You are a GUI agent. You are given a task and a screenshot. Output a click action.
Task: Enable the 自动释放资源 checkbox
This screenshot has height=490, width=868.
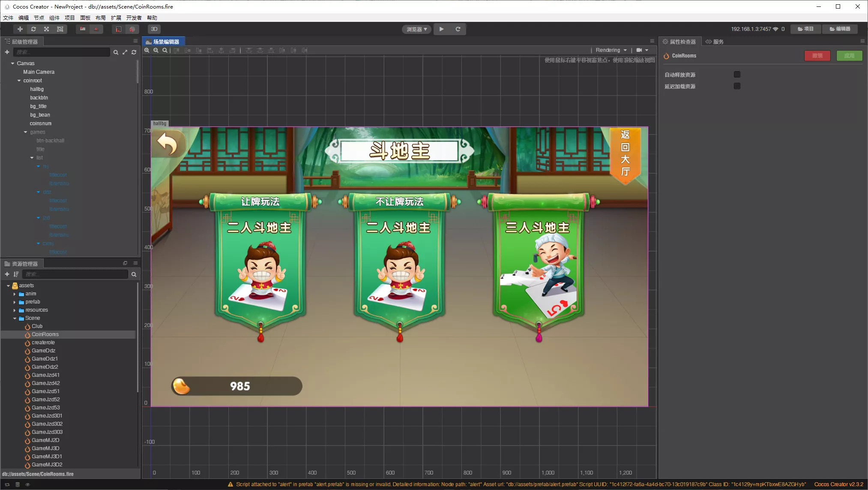pos(737,74)
